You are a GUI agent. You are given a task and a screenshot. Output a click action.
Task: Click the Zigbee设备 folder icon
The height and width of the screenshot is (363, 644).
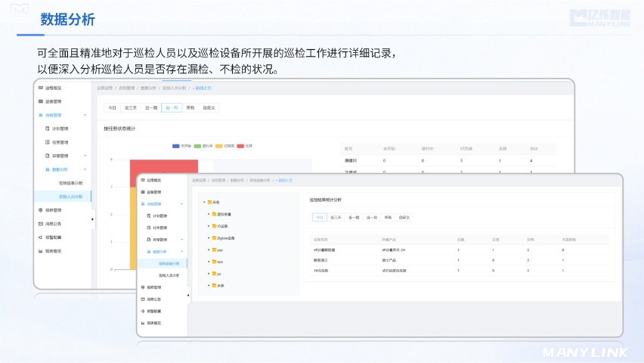tap(215, 238)
